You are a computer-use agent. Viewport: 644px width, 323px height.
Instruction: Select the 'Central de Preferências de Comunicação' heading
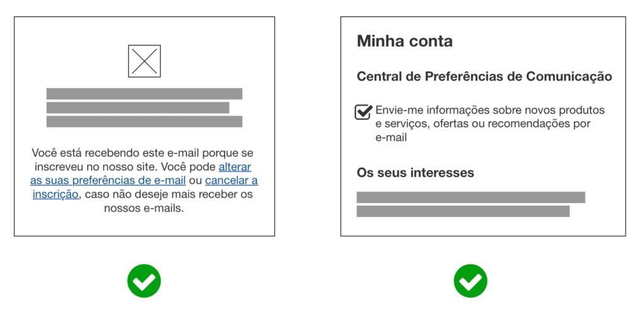pyautogui.click(x=484, y=77)
